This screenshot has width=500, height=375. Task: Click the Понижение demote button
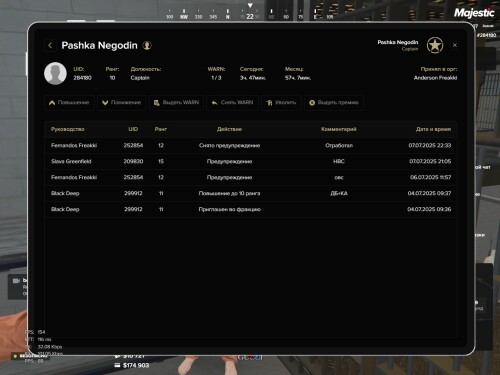(x=122, y=103)
